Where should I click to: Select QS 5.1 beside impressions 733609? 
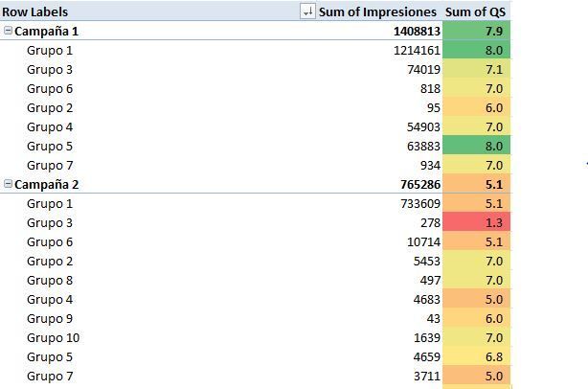[476, 204]
